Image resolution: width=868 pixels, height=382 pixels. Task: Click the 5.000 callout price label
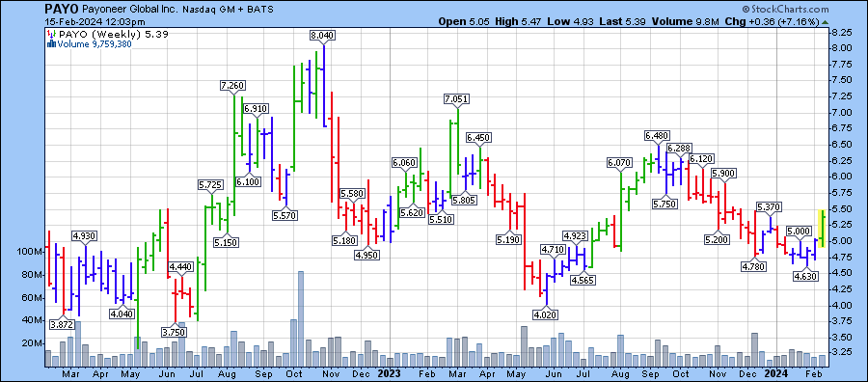(800, 231)
